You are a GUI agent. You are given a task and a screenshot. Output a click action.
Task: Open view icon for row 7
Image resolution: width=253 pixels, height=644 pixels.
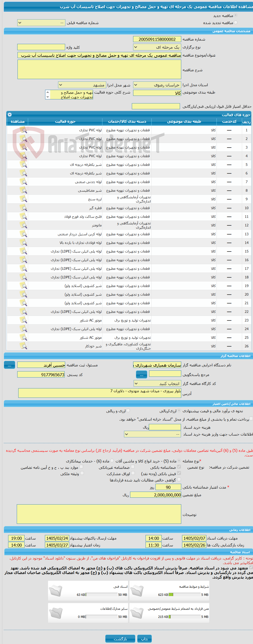[23, 182]
